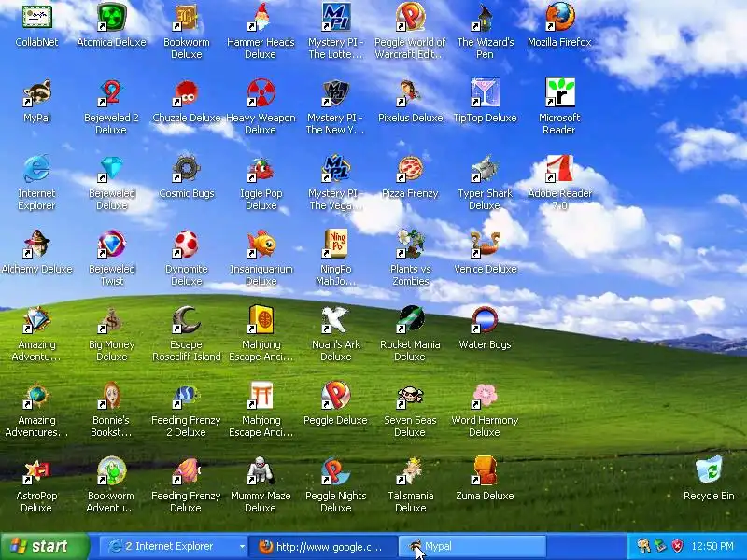Click the Cosmic Bugs shortcut

coord(186,169)
